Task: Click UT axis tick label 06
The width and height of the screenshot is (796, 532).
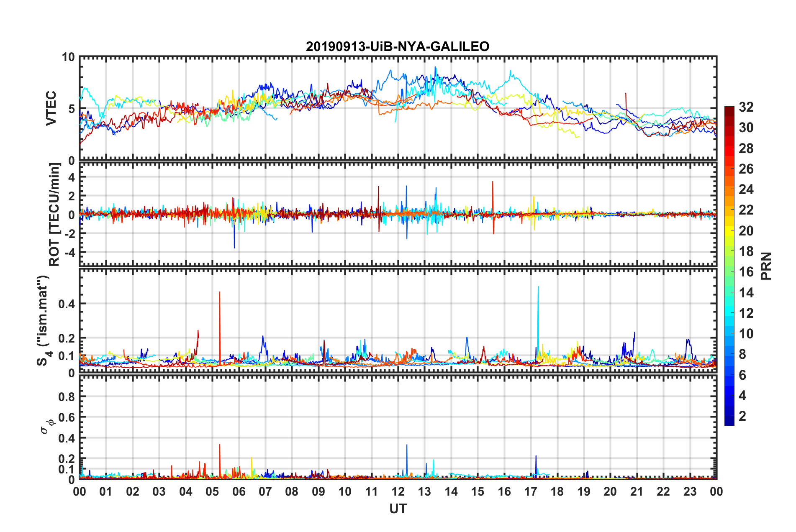Action: 239,491
